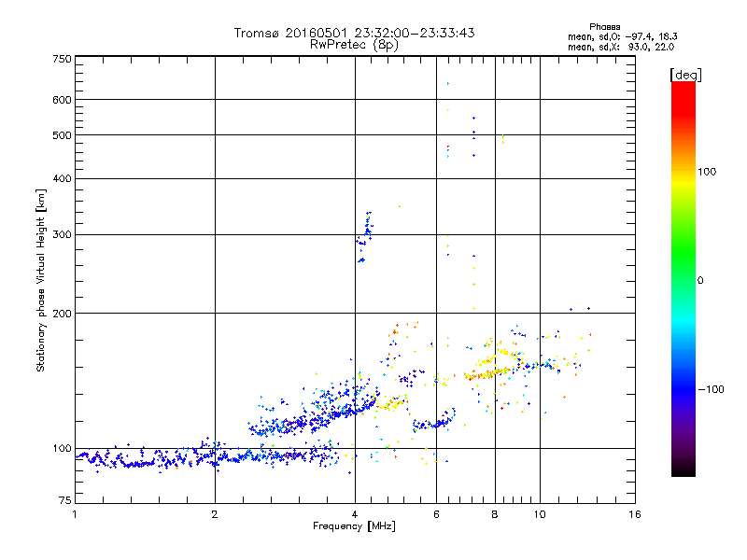Click the blue echo trace near 6 MHz around 110 km
The height and width of the screenshot is (560, 747).
434,421
